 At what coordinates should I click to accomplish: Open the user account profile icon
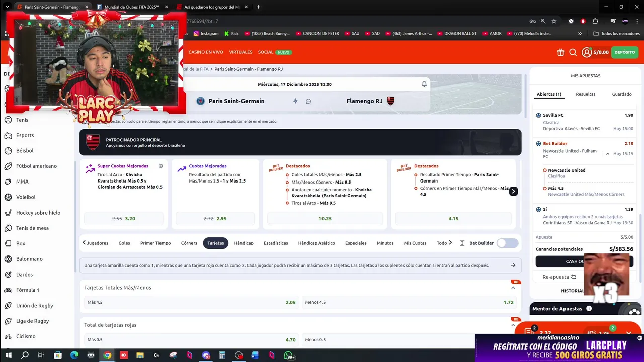[x=587, y=52]
